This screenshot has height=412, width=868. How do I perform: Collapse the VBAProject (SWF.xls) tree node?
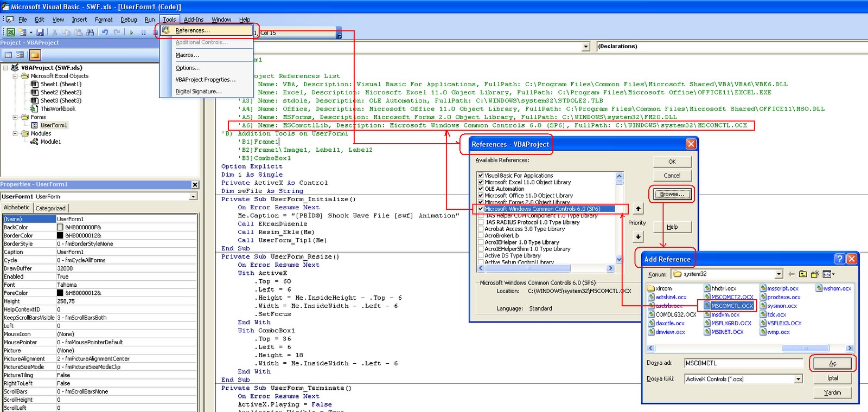[5, 68]
